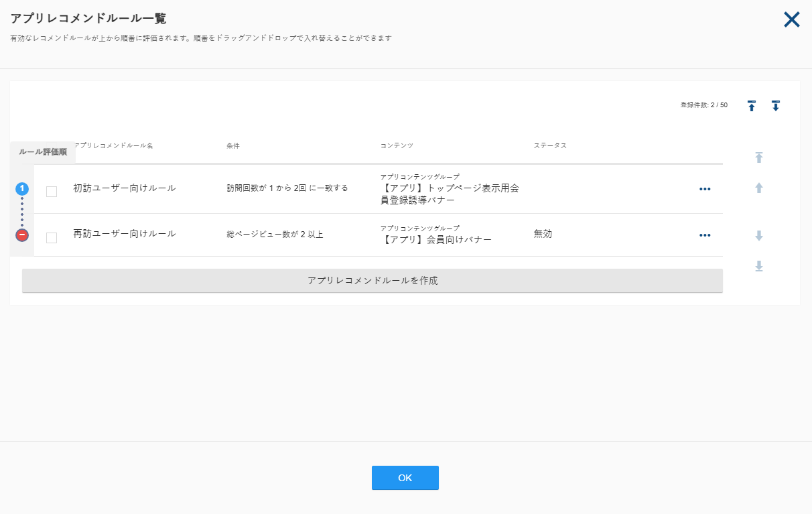Viewport: 812px width, 514px height.
Task: Click the move-to-top icon beside 登録件数
Action: click(x=752, y=106)
